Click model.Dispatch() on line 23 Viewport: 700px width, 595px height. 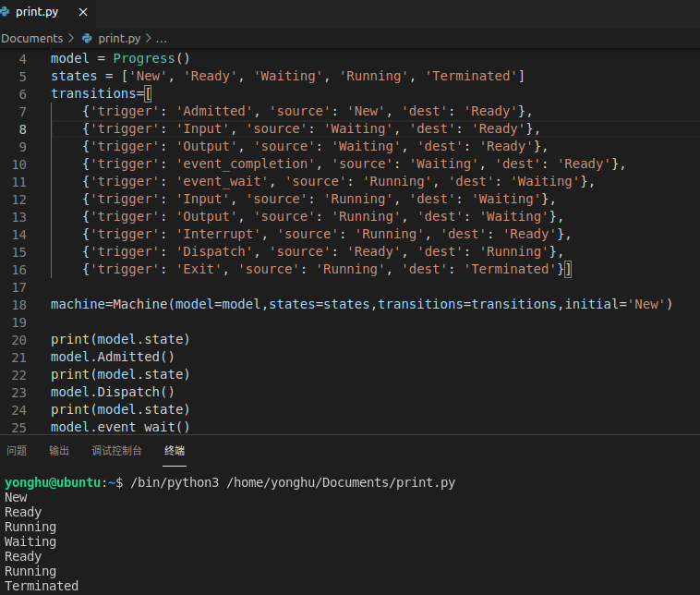pyautogui.click(x=113, y=391)
